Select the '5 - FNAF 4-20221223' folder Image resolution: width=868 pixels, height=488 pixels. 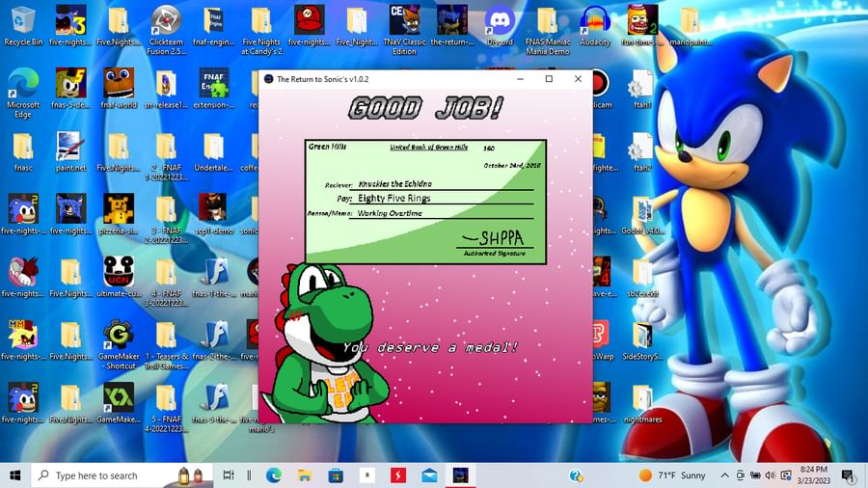tap(166, 407)
